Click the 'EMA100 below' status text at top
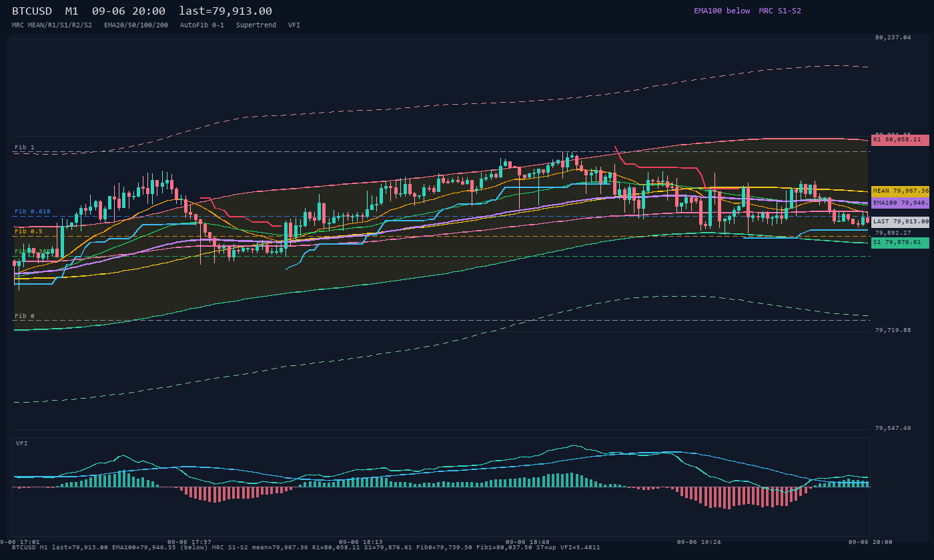This screenshot has width=934, height=560. (x=722, y=11)
